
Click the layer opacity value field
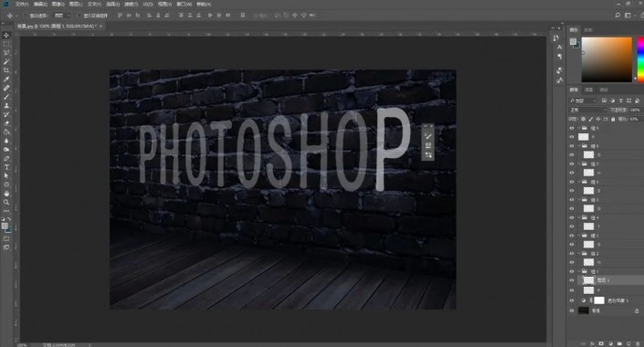(x=635, y=110)
